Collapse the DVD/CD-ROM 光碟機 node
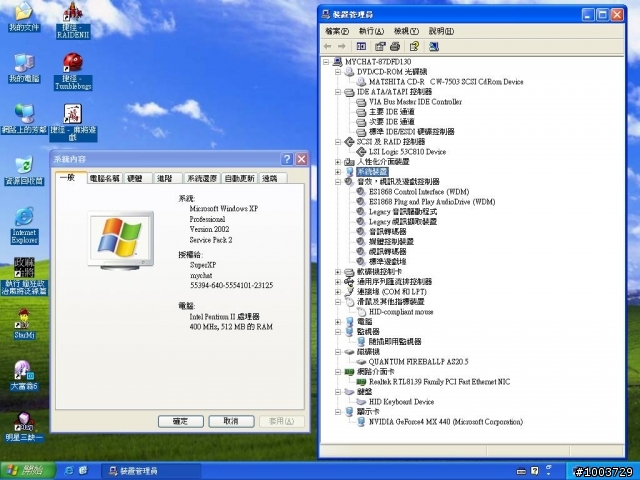640x480 pixels. pyautogui.click(x=338, y=72)
